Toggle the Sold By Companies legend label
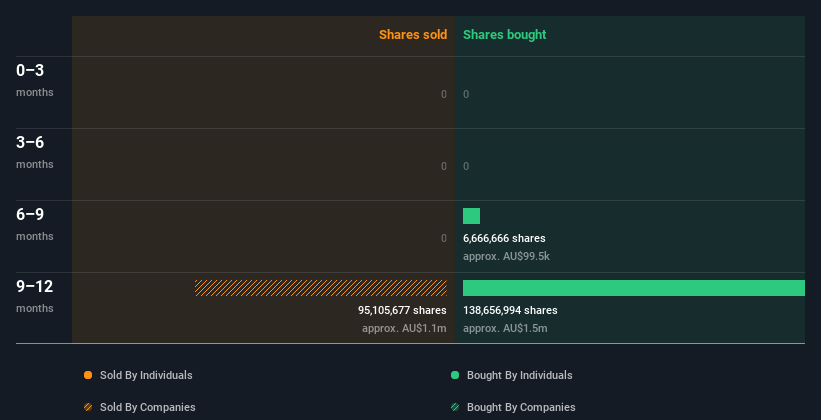Viewport: 821px width, 420px height. pos(148,407)
